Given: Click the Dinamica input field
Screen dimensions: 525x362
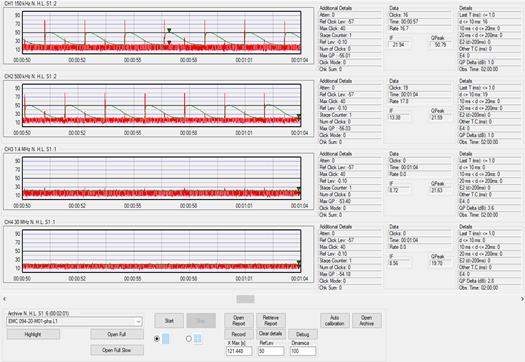Looking at the screenshot, I should coord(303,351).
